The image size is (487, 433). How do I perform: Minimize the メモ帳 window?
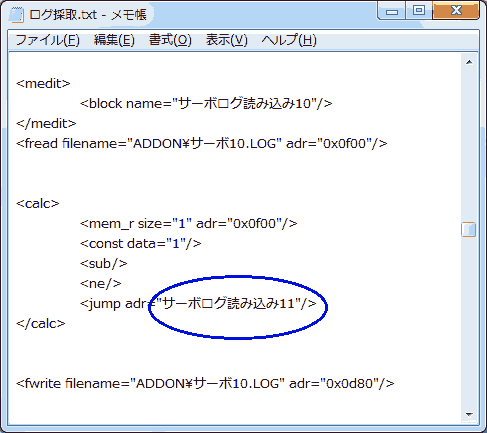click(x=392, y=11)
